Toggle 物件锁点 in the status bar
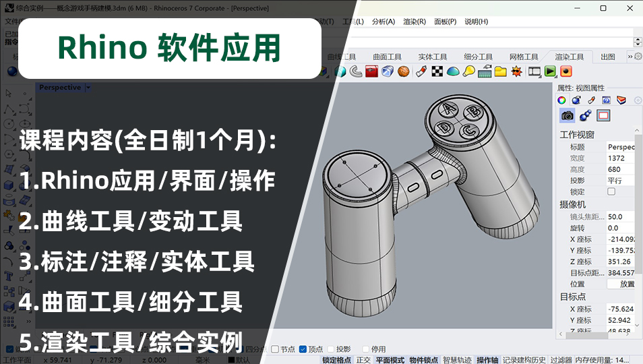This screenshot has width=643, height=364. click(423, 359)
